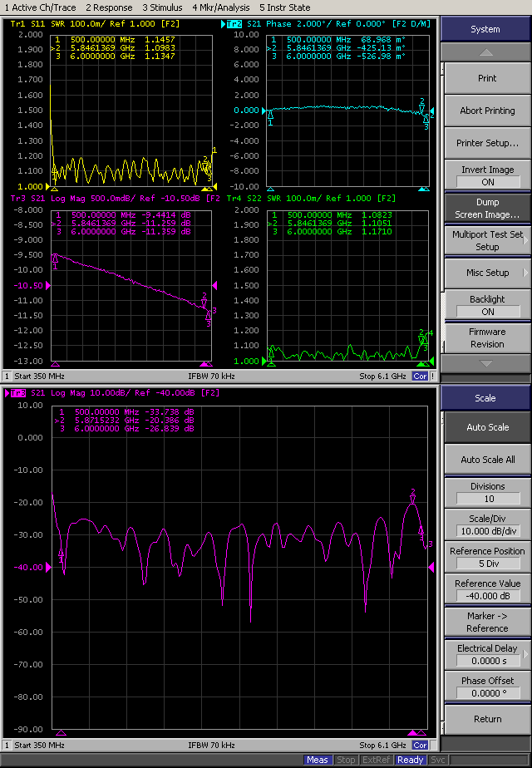Click the softkey scroll-up arrow below System

pos(486,52)
